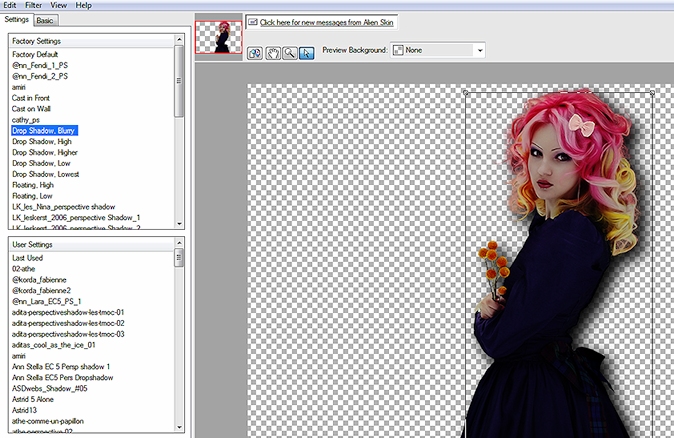Viewport: 674px width, 438px height.
Task: Switch to the Basic tab
Action: coord(45,20)
